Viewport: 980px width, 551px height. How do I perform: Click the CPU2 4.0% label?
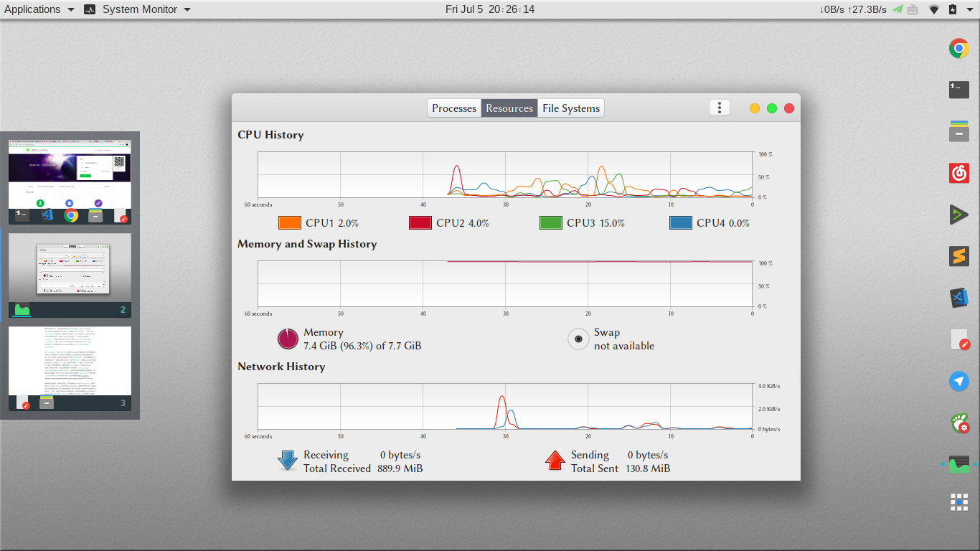(463, 223)
